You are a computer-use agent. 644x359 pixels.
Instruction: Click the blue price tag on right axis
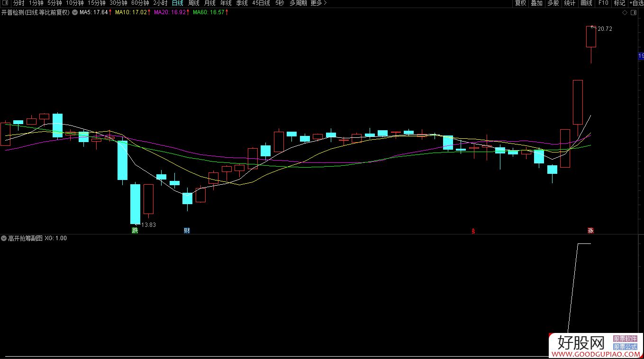[x=641, y=56]
